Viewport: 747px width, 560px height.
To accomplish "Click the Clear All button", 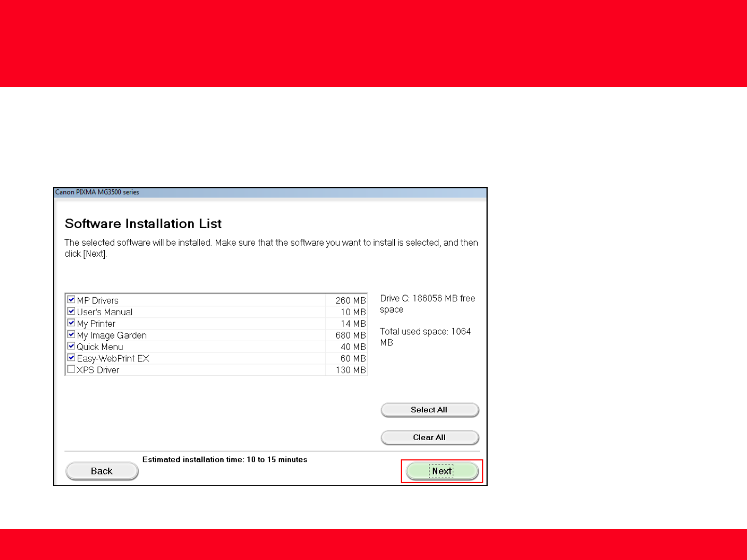I will click(430, 437).
